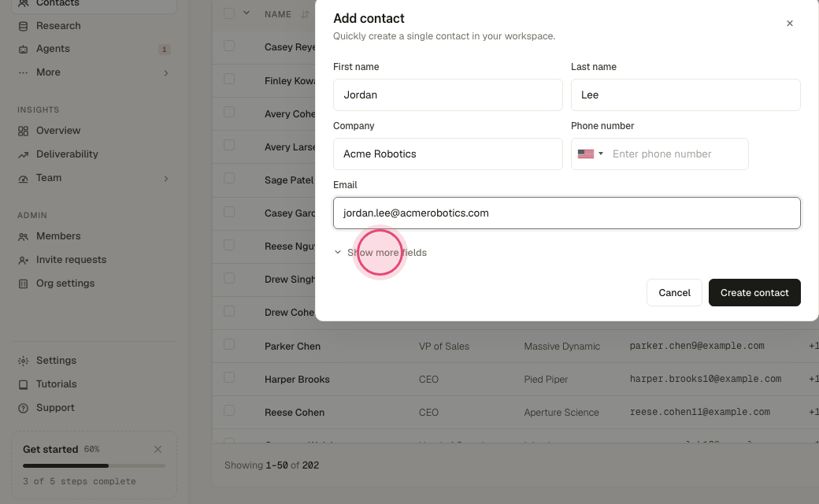Click the Support question mark icon

(23, 408)
